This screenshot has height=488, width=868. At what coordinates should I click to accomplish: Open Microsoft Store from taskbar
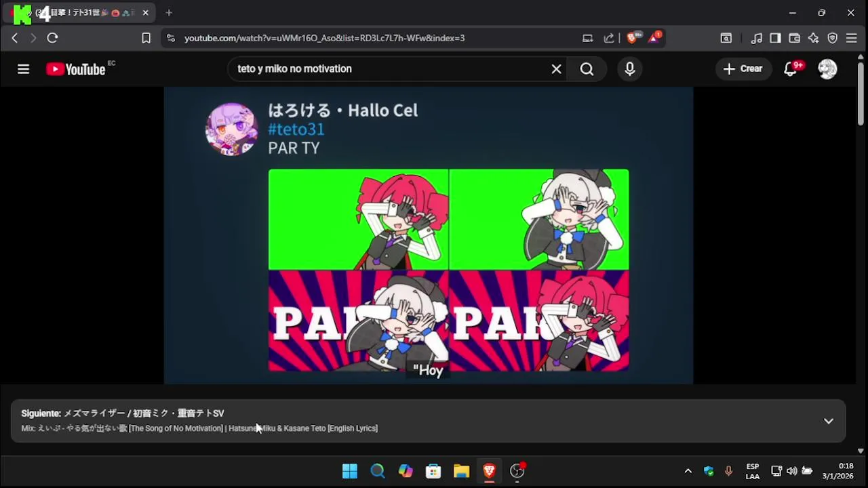433,471
